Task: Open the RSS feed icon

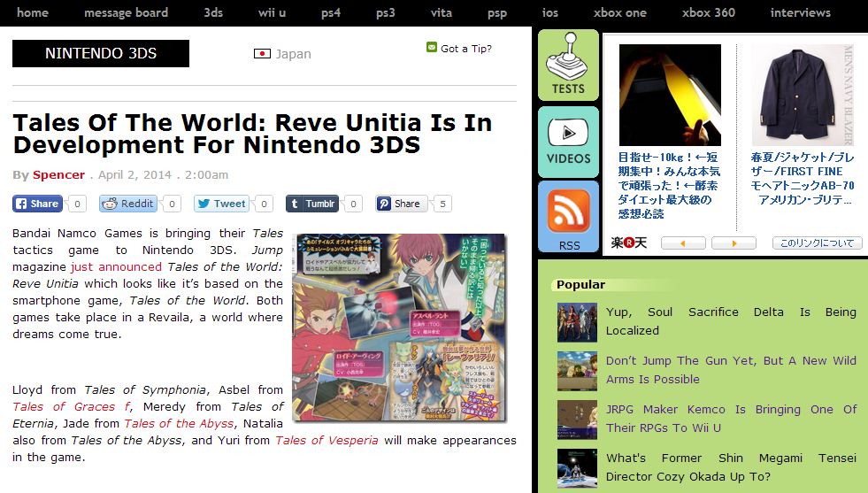Action: 569,217
